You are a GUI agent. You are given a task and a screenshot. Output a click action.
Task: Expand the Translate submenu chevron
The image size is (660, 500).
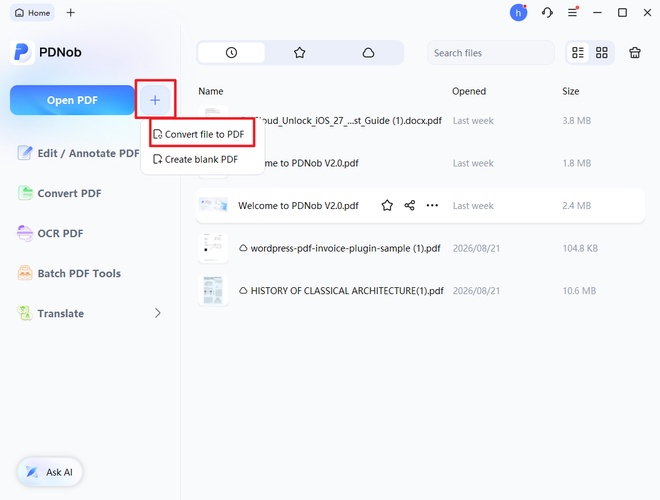coord(157,313)
